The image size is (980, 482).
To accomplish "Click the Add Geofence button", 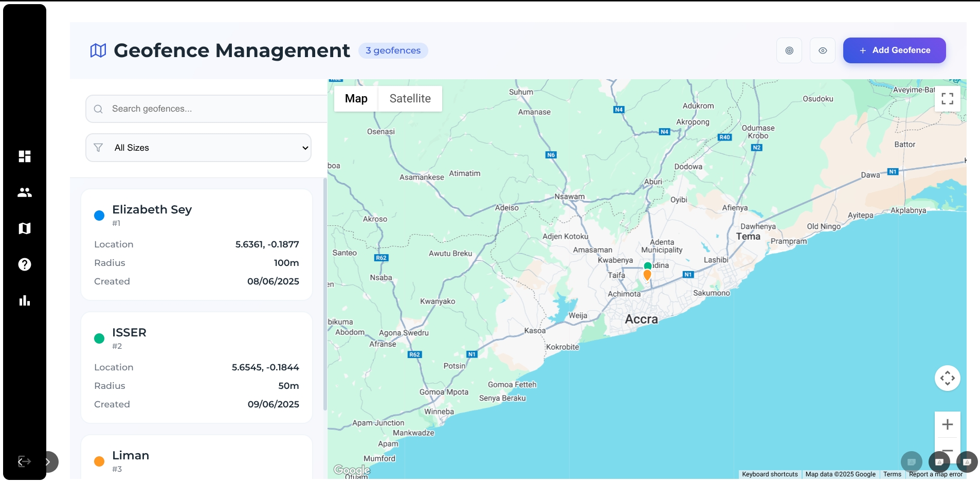I will tap(894, 50).
